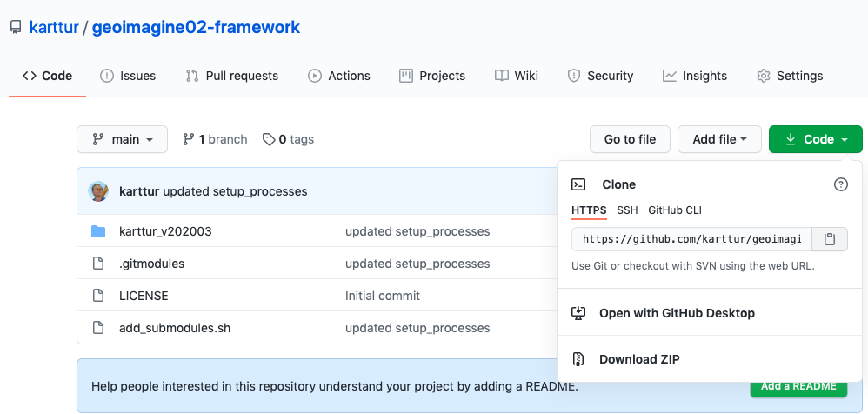This screenshot has height=414, width=868.
Task: Open the Issues tab
Action: coord(128,76)
